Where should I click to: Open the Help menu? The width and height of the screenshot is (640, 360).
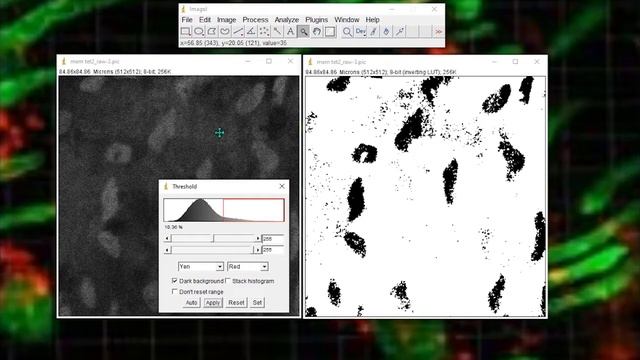372,20
